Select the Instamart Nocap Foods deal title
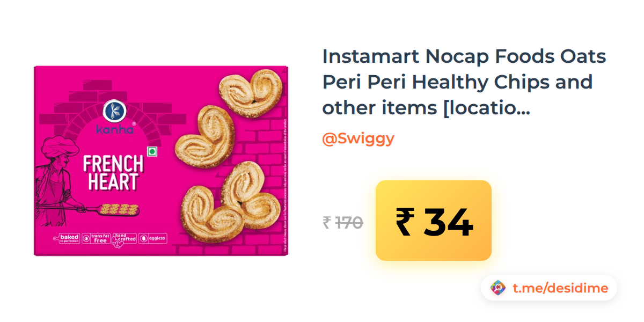The image size is (644, 322). tap(464, 82)
